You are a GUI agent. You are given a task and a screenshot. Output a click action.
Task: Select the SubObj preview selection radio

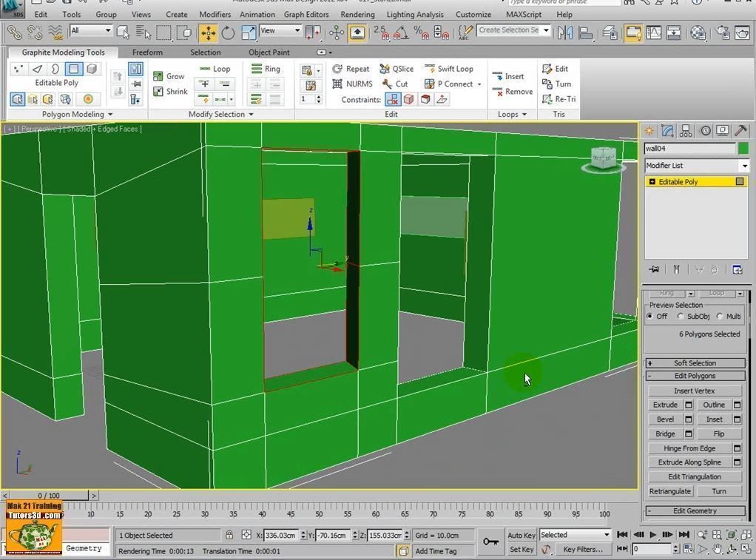[681, 316]
